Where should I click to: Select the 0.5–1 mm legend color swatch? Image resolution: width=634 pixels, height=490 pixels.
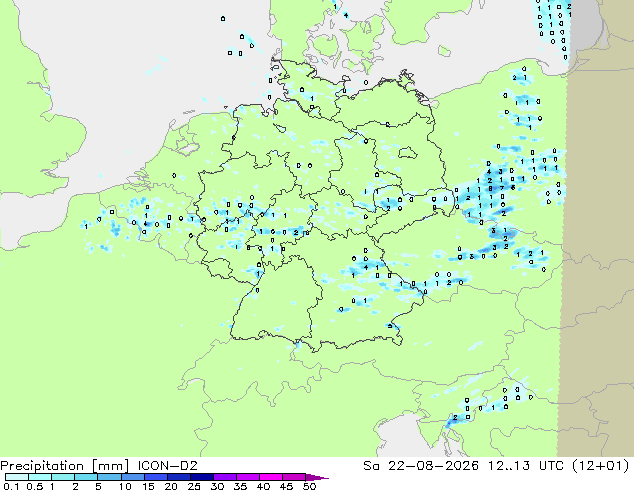[x=40, y=477]
